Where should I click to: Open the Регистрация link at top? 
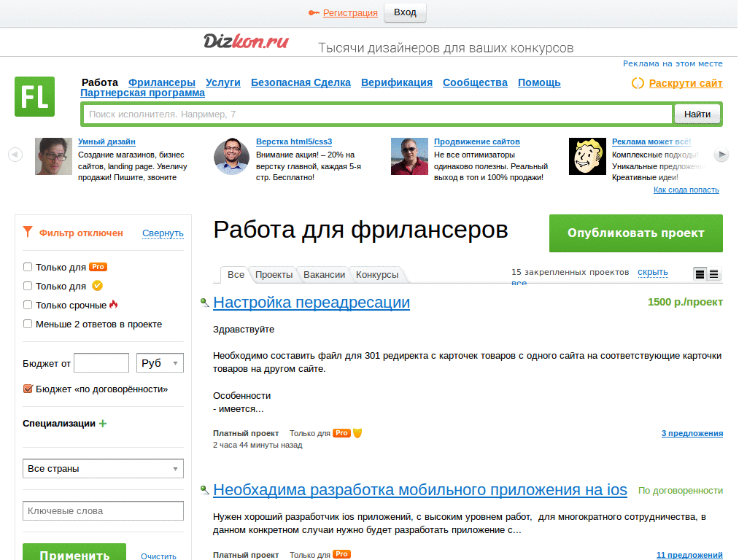349,12
